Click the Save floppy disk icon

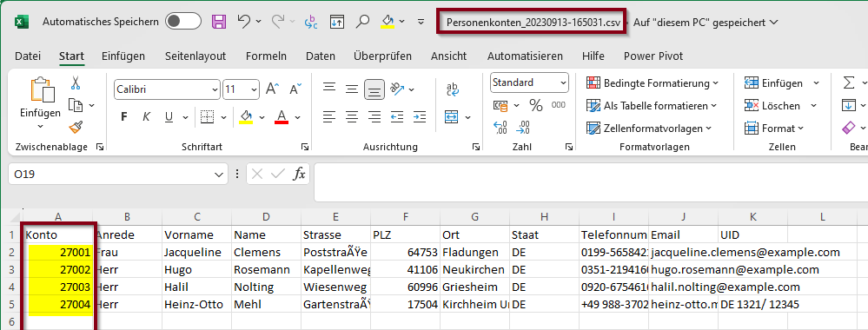point(219,22)
